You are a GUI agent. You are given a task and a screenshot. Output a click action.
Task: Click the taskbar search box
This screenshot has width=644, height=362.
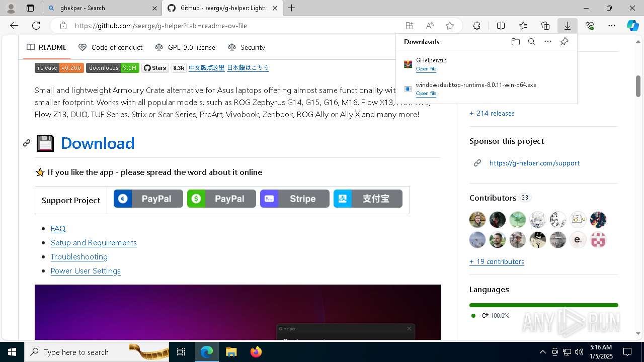pos(97,352)
